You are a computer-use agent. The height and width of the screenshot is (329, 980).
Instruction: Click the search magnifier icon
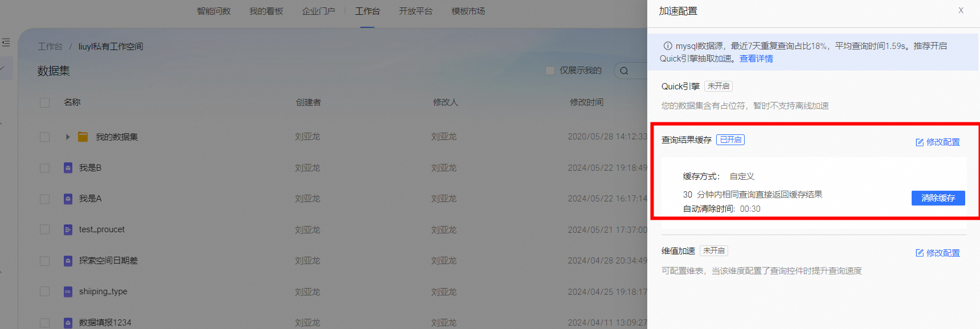(x=624, y=71)
